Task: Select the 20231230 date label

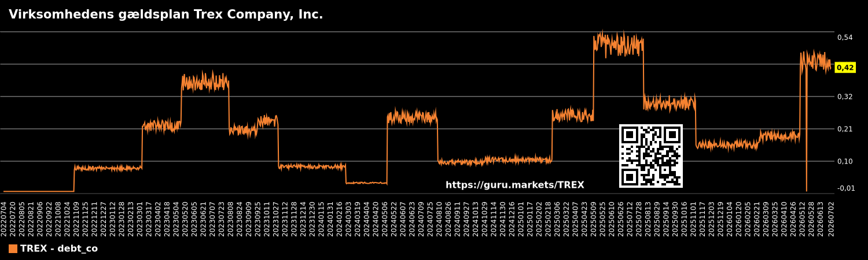Action: click(312, 218)
